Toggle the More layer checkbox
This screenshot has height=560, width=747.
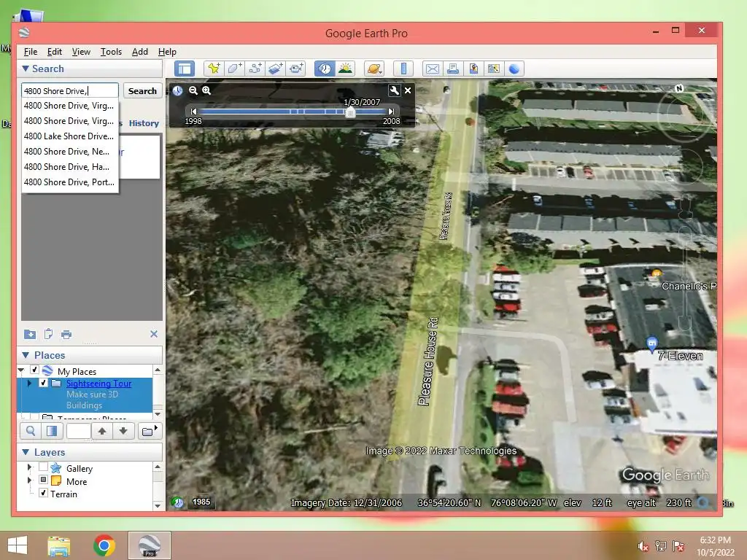43,480
